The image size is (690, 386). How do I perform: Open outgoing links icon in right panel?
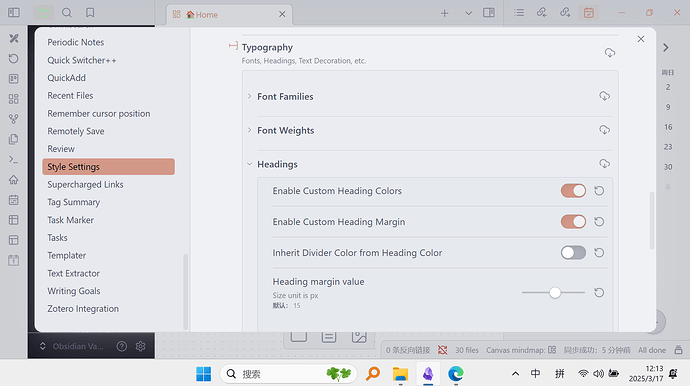[x=565, y=13]
